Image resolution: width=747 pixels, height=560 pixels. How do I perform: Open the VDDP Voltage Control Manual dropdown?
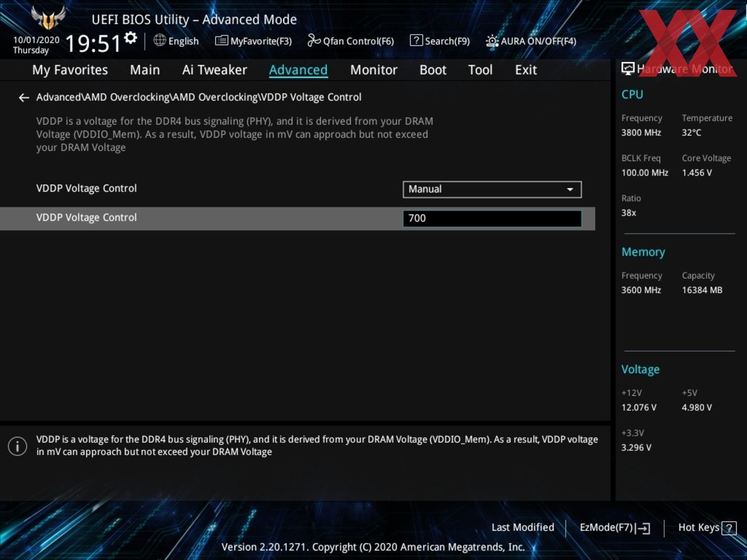[x=492, y=189]
